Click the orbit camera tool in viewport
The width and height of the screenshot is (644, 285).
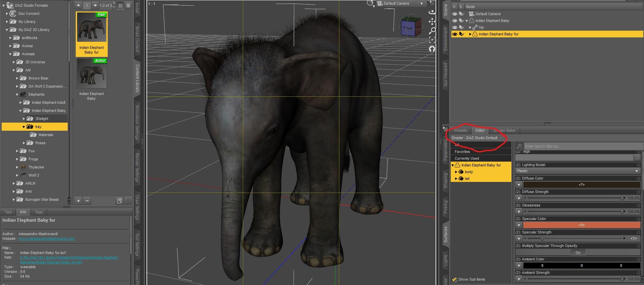pos(432,12)
